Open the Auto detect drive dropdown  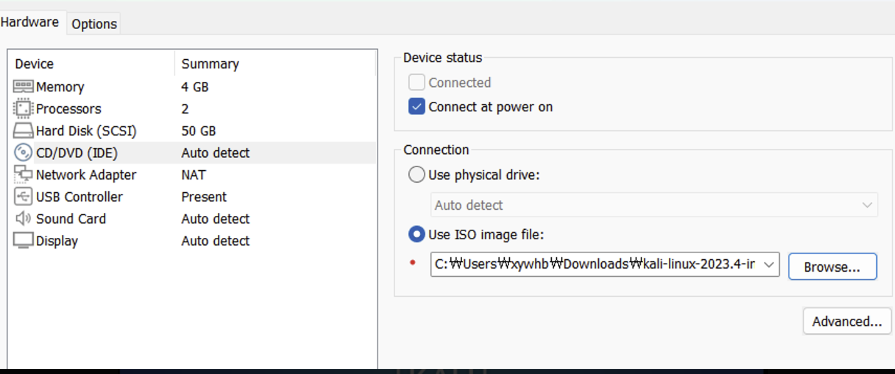coord(654,205)
